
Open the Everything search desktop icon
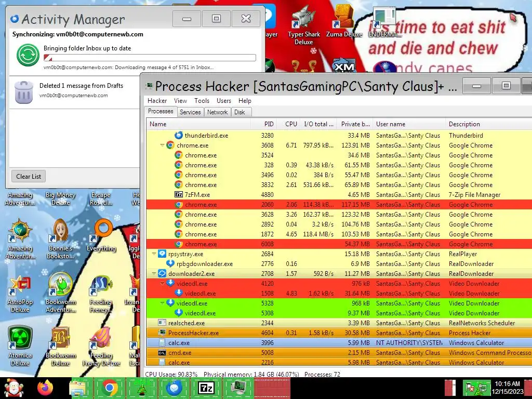[x=101, y=235]
